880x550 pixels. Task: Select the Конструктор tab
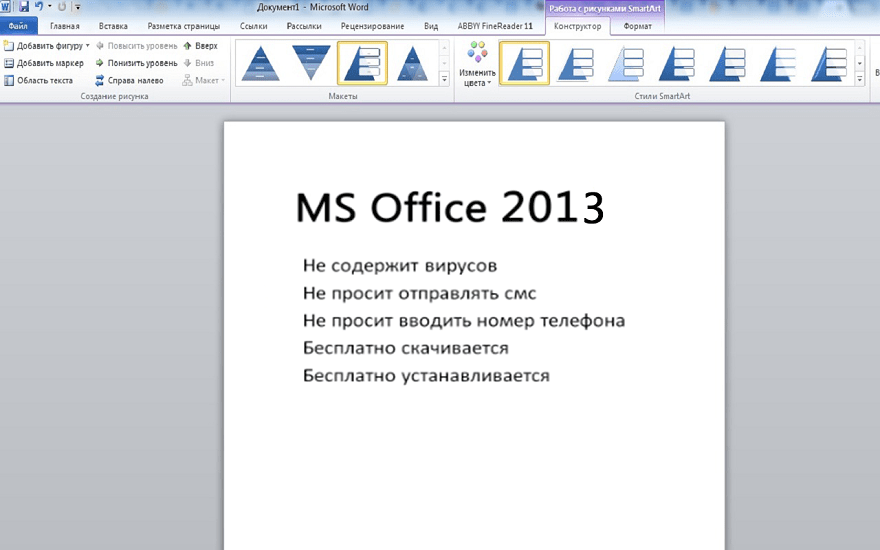(x=578, y=26)
